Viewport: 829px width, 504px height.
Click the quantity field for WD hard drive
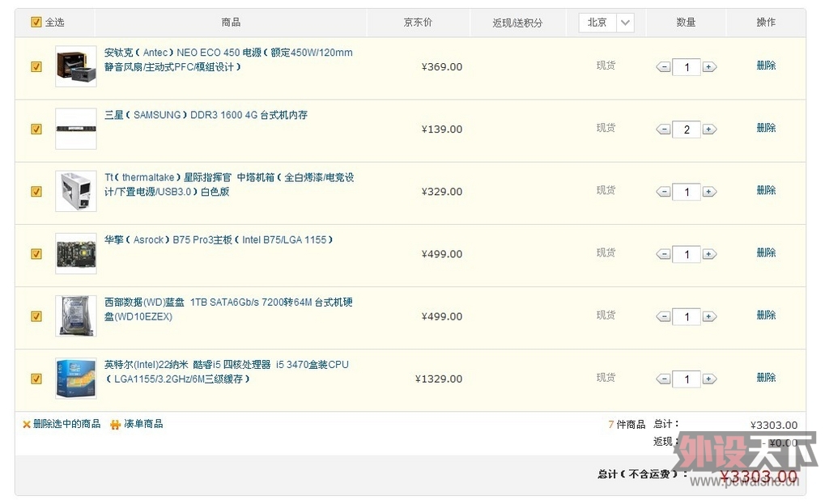pyautogui.click(x=687, y=316)
